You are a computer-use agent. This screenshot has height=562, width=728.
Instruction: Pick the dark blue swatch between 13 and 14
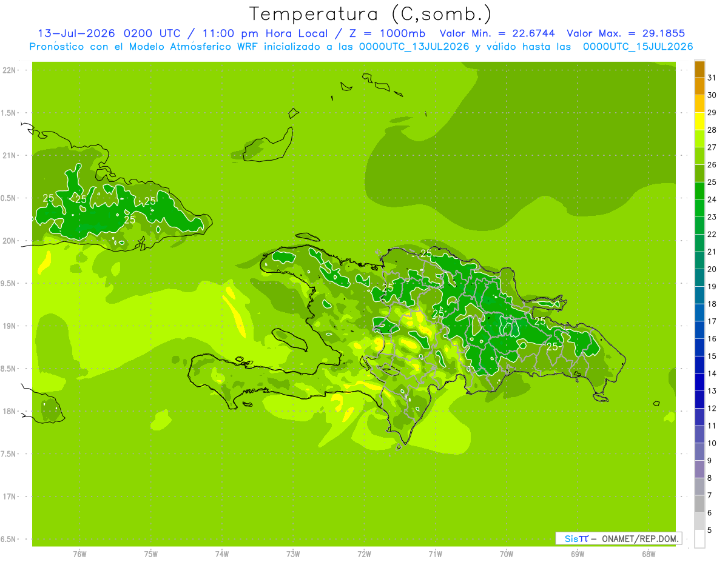tap(699, 383)
